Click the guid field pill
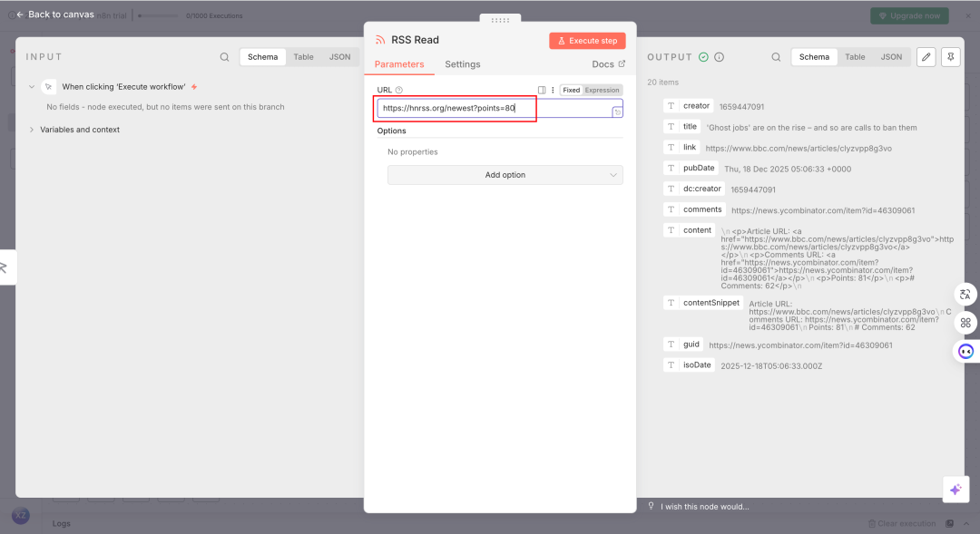Screen dimensions: 980x534 click(x=683, y=345)
